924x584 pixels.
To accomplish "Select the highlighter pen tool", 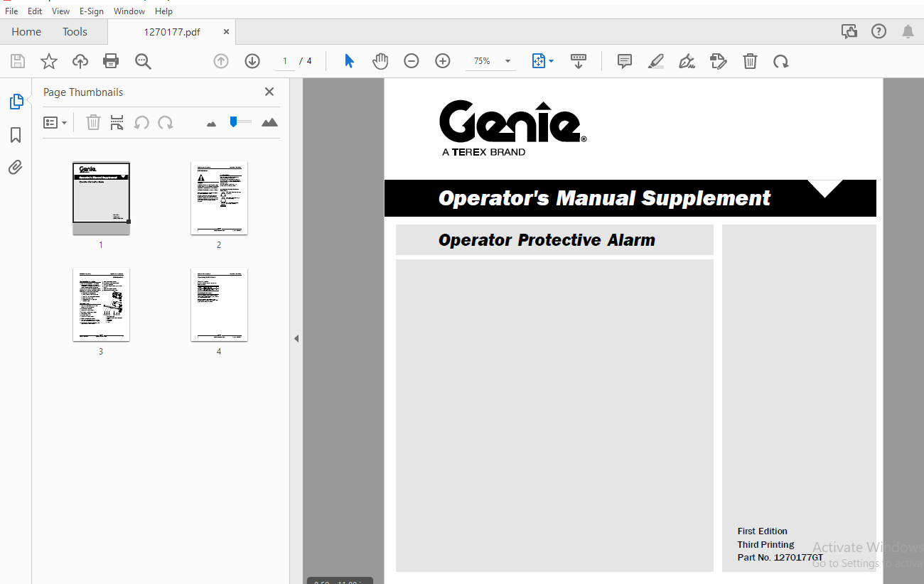I will coord(656,61).
